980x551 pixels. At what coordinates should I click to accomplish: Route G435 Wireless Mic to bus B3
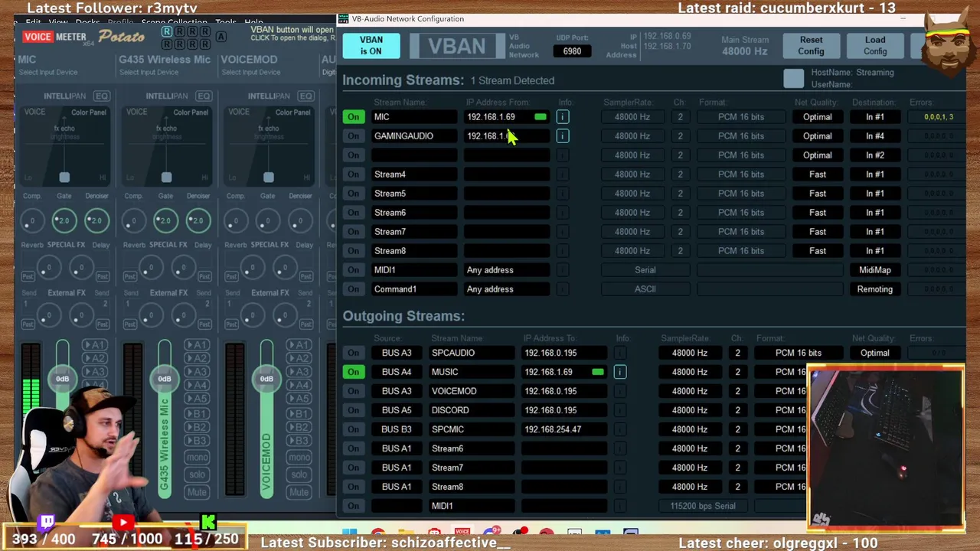point(197,442)
